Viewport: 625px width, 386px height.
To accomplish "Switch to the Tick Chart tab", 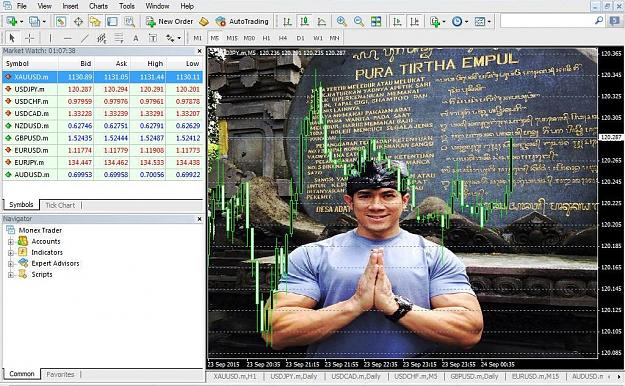I will pyautogui.click(x=60, y=205).
